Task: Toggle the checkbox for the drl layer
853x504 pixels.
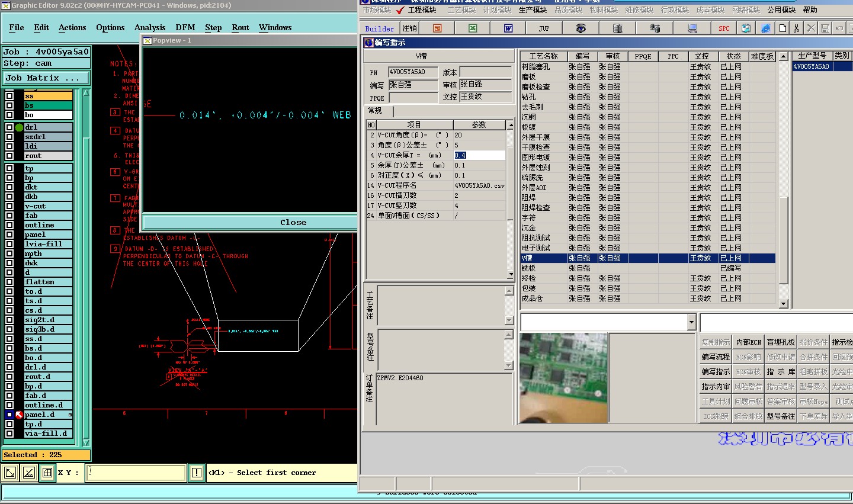Action: [x=9, y=127]
